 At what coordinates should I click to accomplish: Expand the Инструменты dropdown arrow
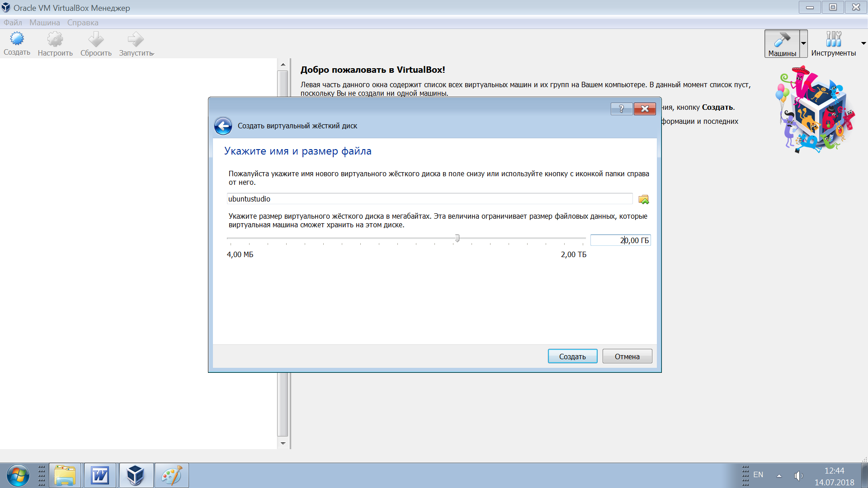(863, 44)
